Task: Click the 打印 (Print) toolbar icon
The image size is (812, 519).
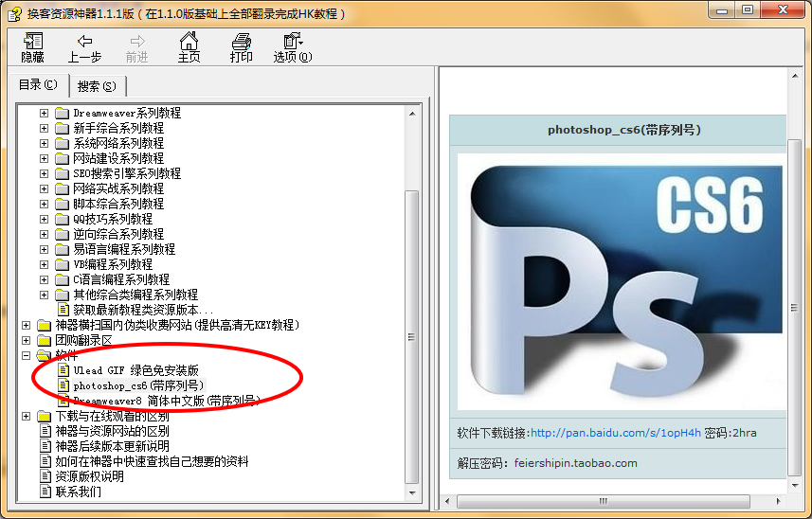Action: coord(241,47)
